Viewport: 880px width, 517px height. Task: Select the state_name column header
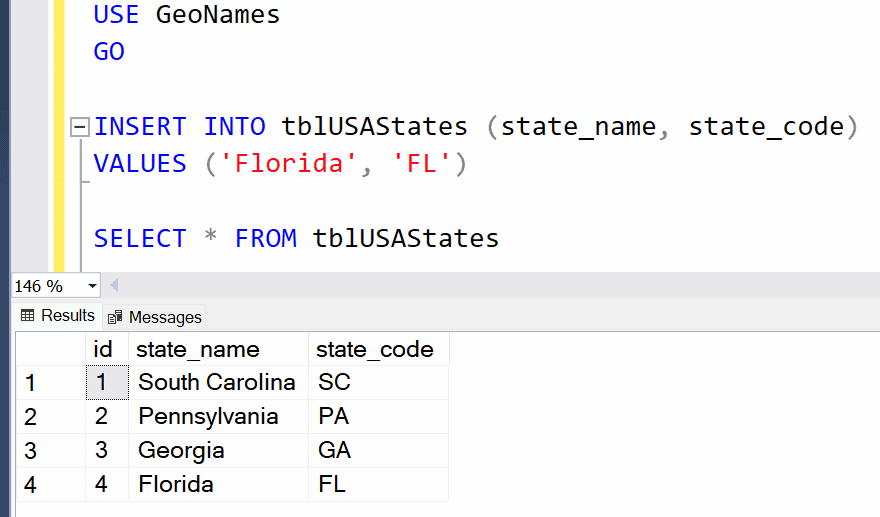click(218, 349)
